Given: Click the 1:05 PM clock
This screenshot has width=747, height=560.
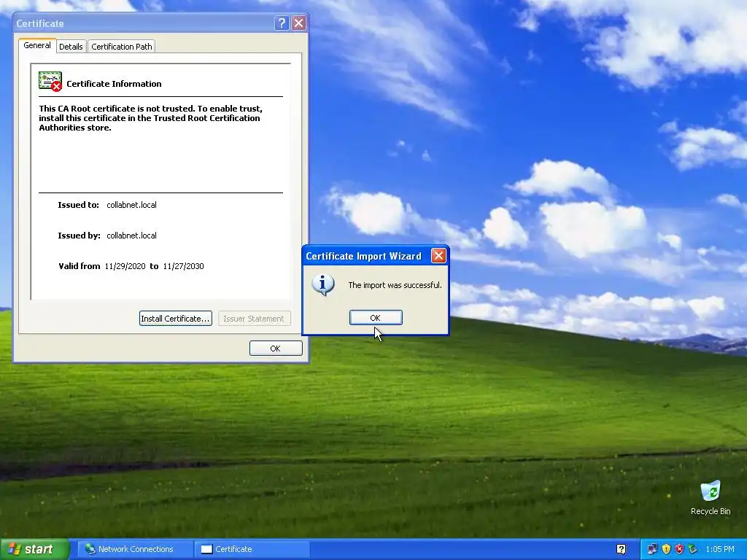Looking at the screenshot, I should pyautogui.click(x=720, y=549).
